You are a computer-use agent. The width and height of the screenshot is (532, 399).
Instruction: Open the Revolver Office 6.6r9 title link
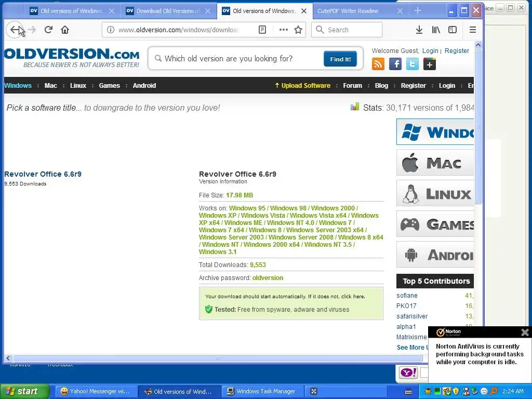click(43, 174)
